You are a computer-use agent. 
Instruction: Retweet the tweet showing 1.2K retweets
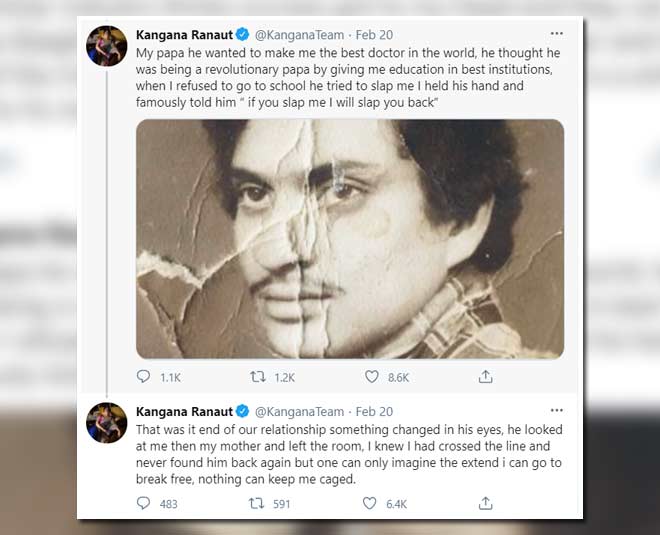coord(255,377)
